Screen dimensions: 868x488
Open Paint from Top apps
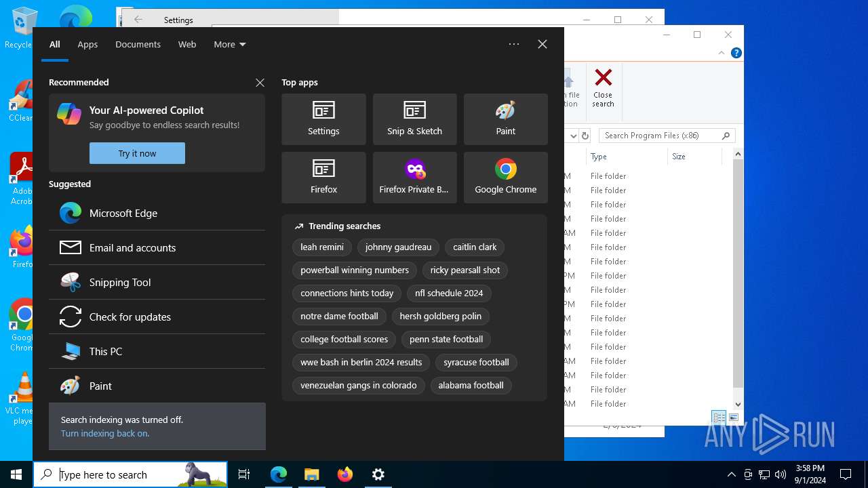[x=505, y=119]
